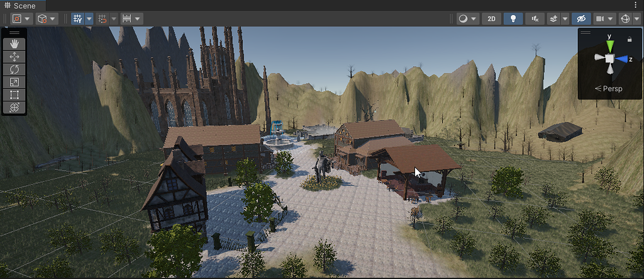Open effects options dropdown arrow
The height and width of the screenshot is (279, 644).
click(565, 19)
